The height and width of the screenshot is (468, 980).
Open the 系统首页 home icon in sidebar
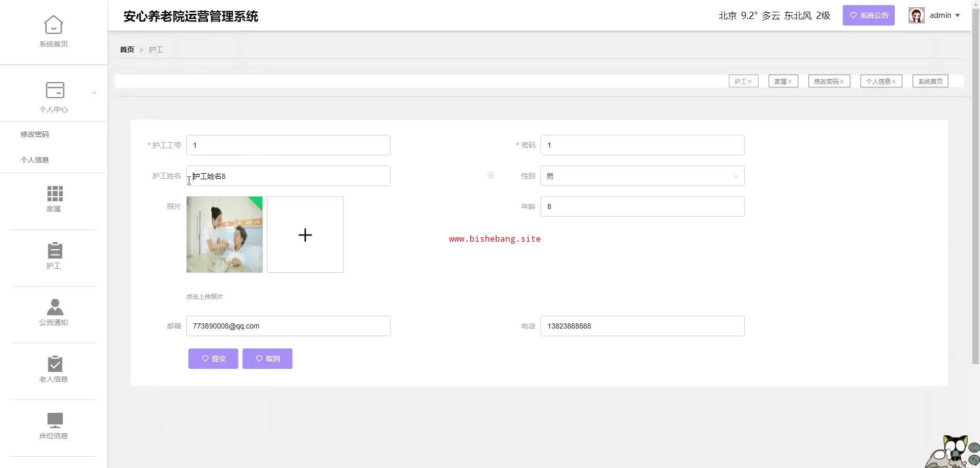click(x=54, y=25)
